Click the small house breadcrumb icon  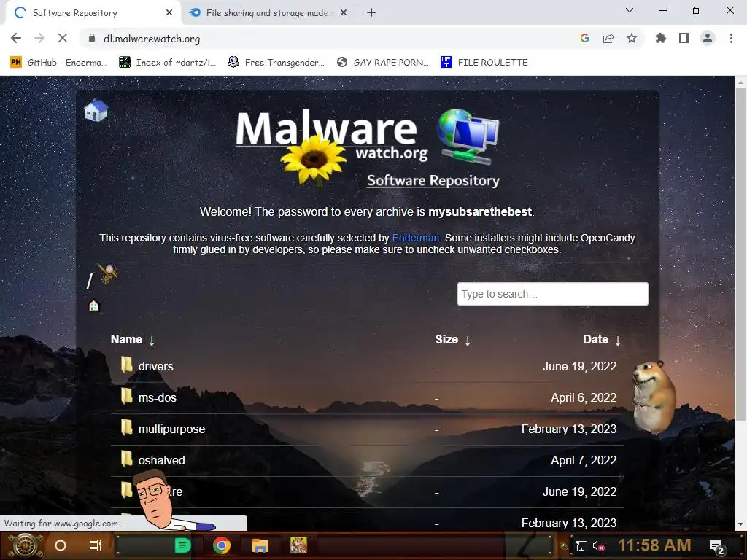(x=94, y=306)
